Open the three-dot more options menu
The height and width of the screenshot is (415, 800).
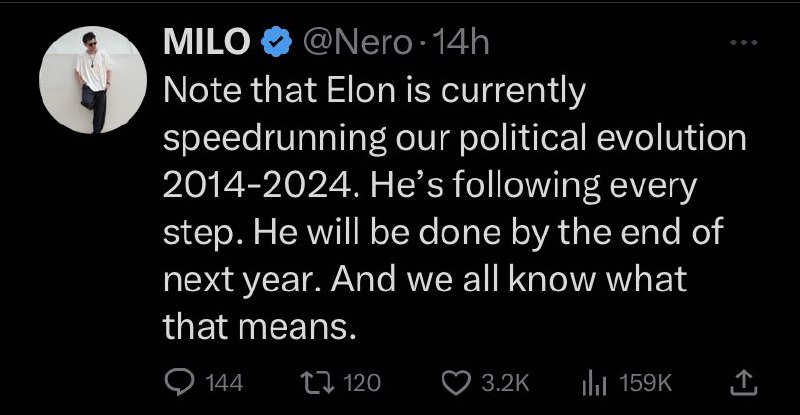(744, 42)
